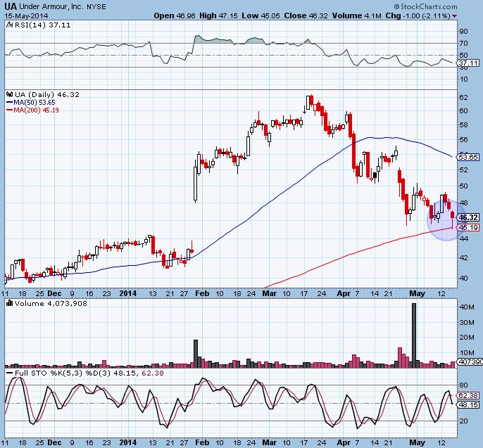Image resolution: width=483 pixels, height=448 pixels.
Task: Click the 15-May-2014 date text
Action: (x=26, y=15)
